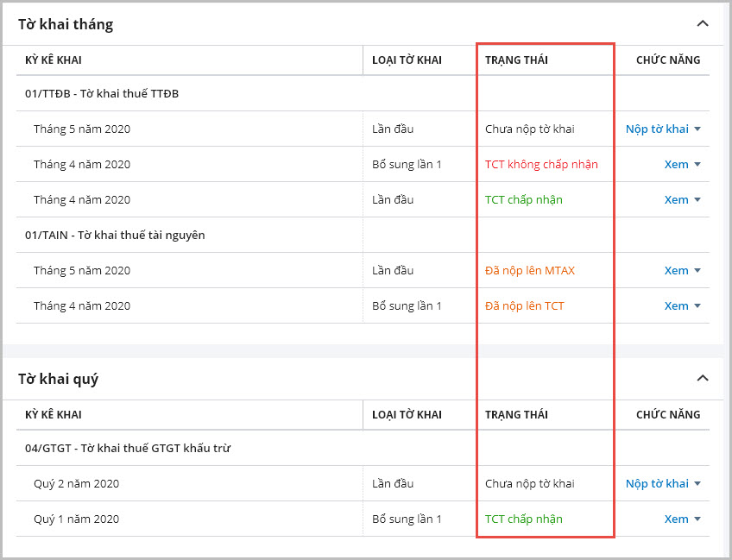The image size is (732, 560).
Task: Click Xem for the Đã nộp lên TCT row
Action: click(x=676, y=306)
